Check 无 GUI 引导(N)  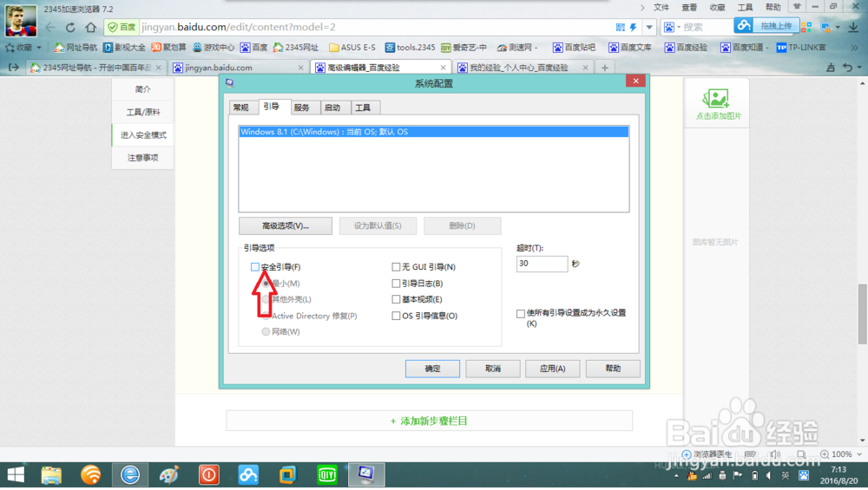coord(396,267)
